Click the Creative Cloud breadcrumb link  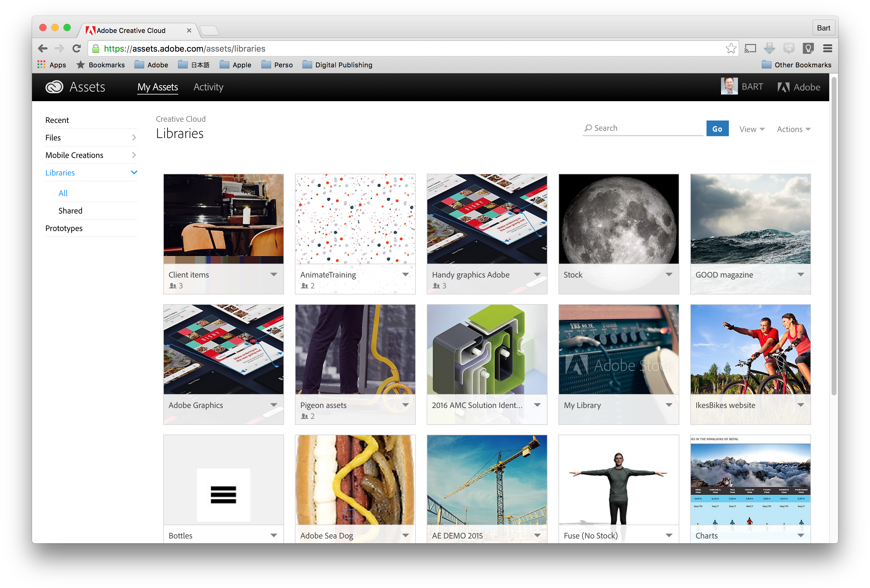180,119
